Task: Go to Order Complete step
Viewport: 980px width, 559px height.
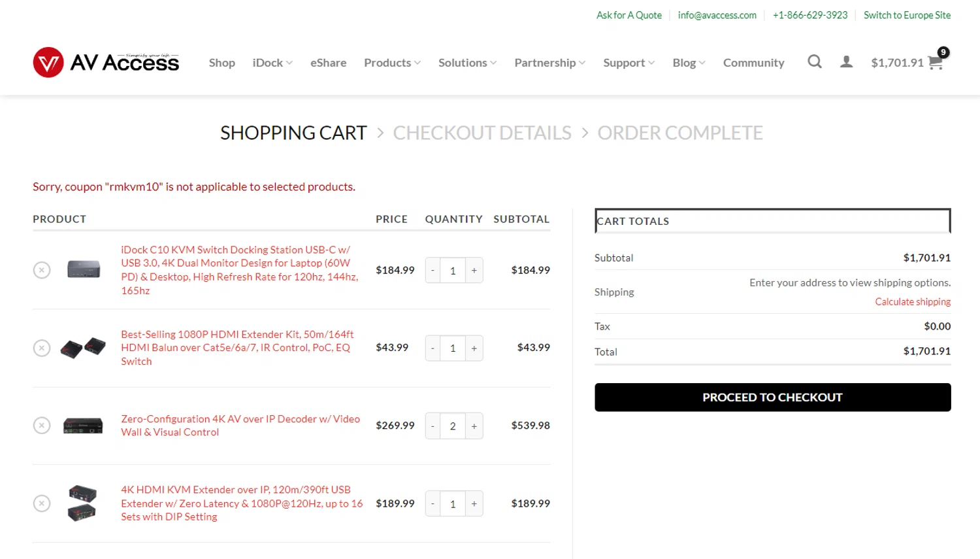Action: [680, 133]
